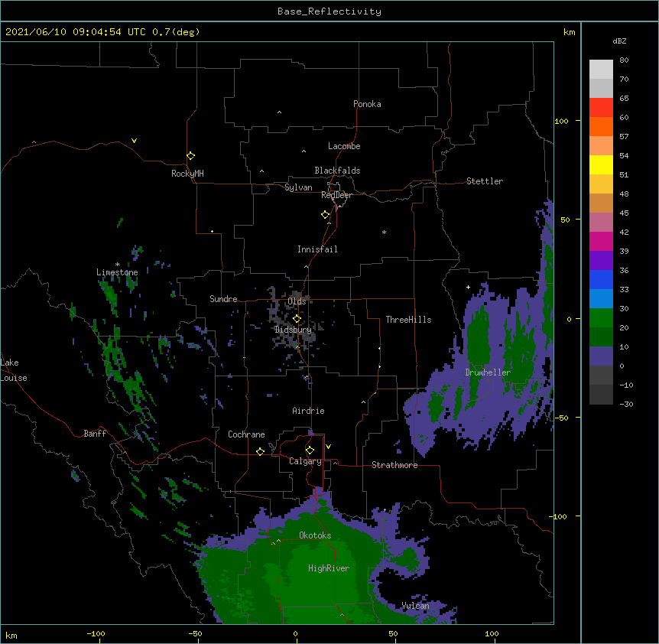This screenshot has width=659, height=644.
Task: Click the yellow diamond marker above Calgary label
Action: tap(310, 450)
